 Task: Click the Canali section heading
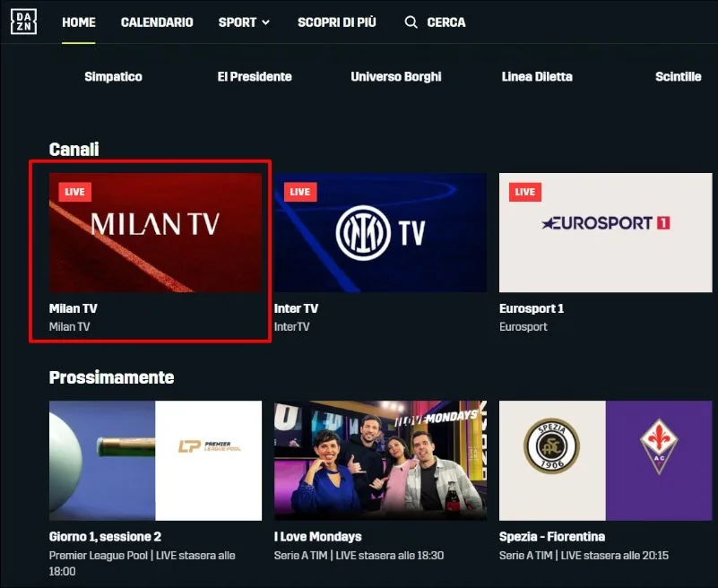tap(74, 150)
